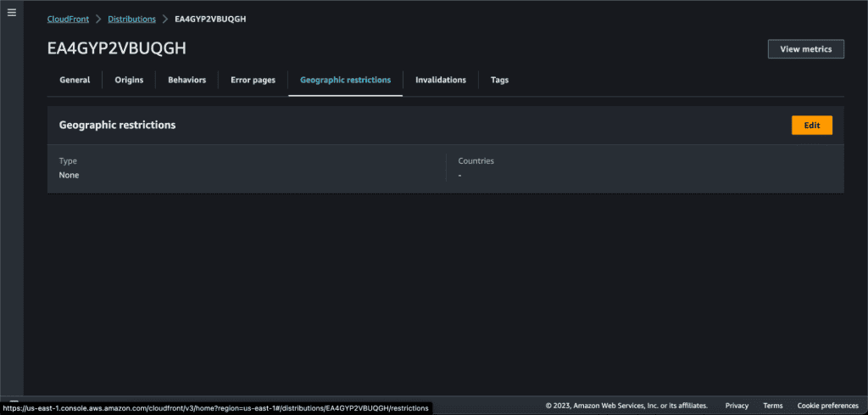Select the Error pages tab
Screen dimensions: 868x415
coord(253,80)
